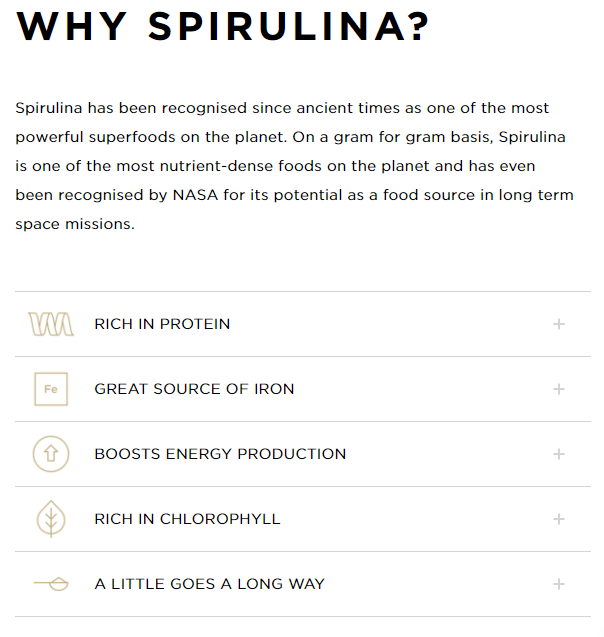Screen dimensions: 604x637
Task: Click the leaf chlorophyll icon
Action: point(50,519)
